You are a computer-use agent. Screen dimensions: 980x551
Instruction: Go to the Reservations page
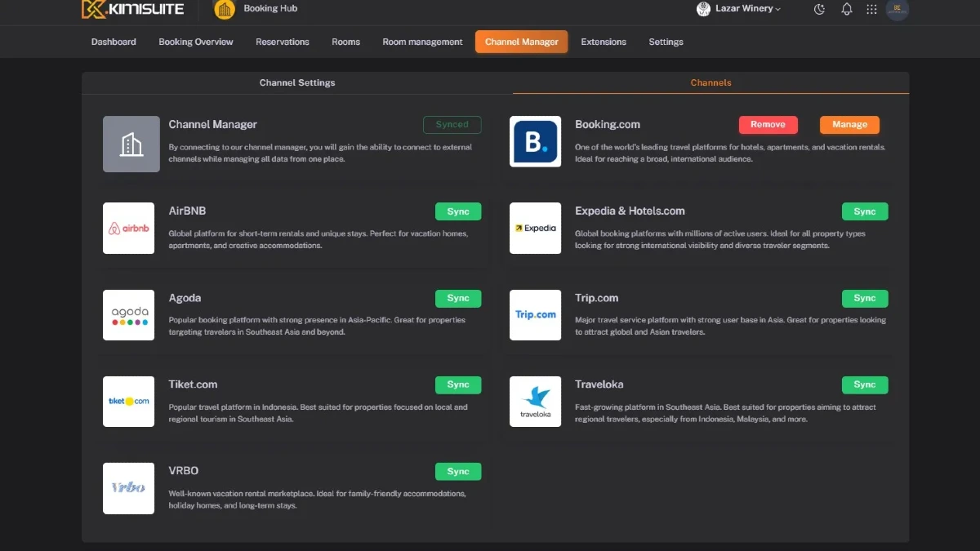coord(283,42)
